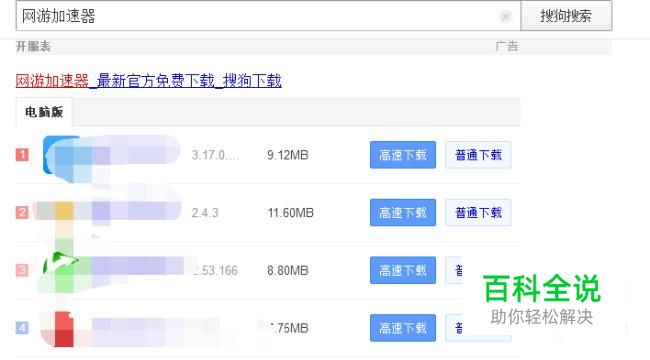Click the size text 9.12MB
The height and width of the screenshot is (360, 650).
point(288,155)
